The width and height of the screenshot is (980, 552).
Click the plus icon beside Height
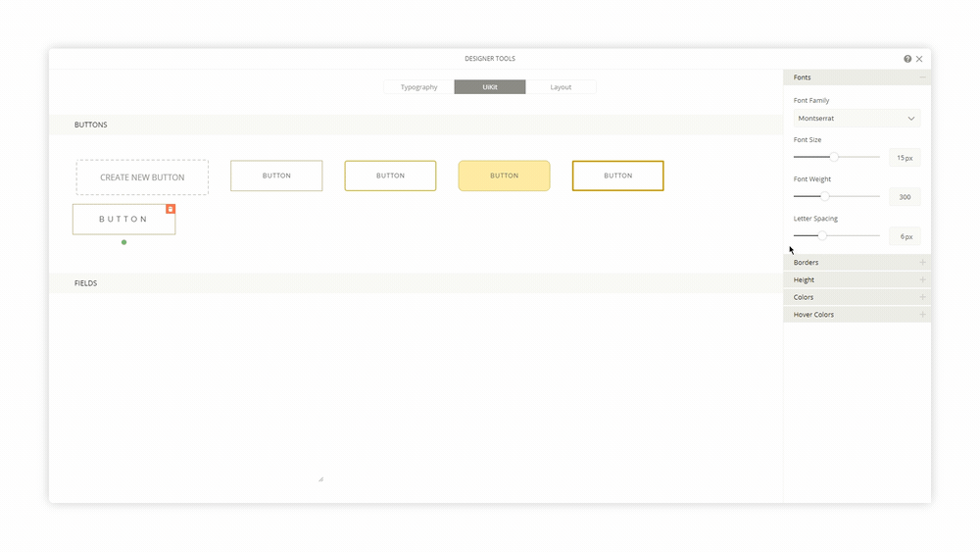[922, 280]
